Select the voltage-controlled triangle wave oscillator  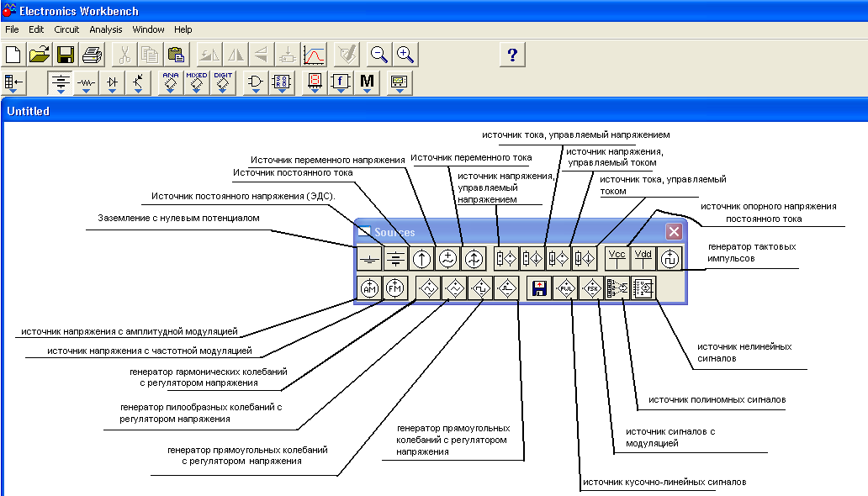(454, 288)
